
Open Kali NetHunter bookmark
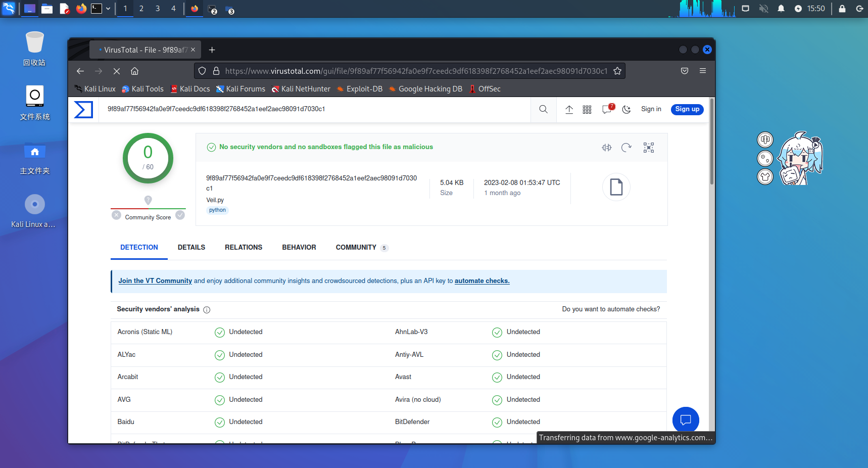tap(301, 89)
